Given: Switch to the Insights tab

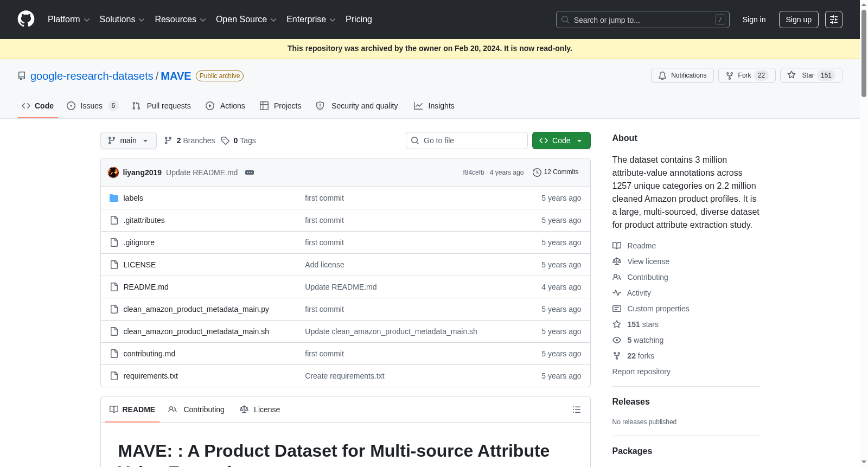Looking at the screenshot, I should [434, 106].
